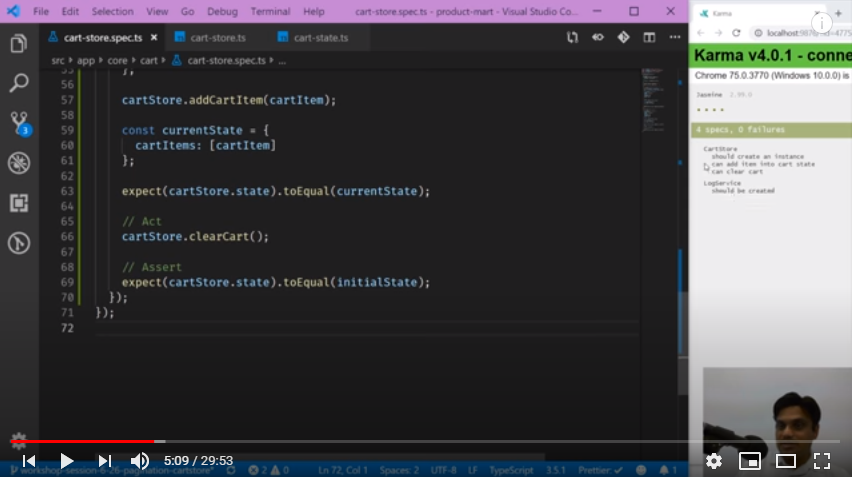Image resolution: width=852 pixels, height=477 pixels.
Task: Go to the previous video
Action: click(29, 461)
